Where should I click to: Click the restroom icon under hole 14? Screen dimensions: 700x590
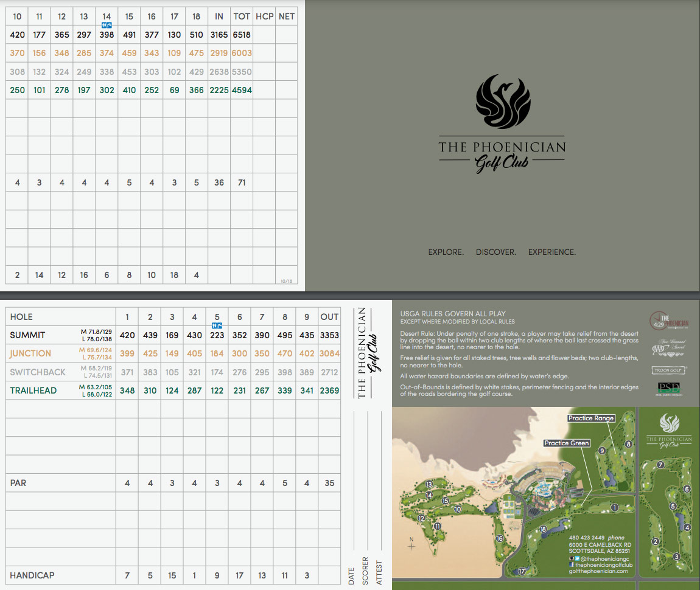(107, 26)
